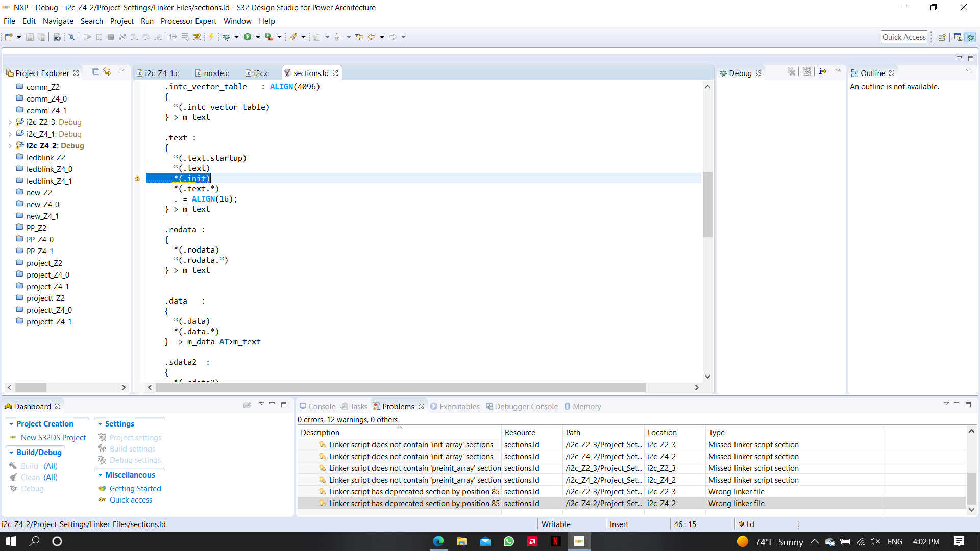Toggle the yellow Last Edit Location arrow
The width and height of the screenshot is (980, 551).
pos(359,37)
